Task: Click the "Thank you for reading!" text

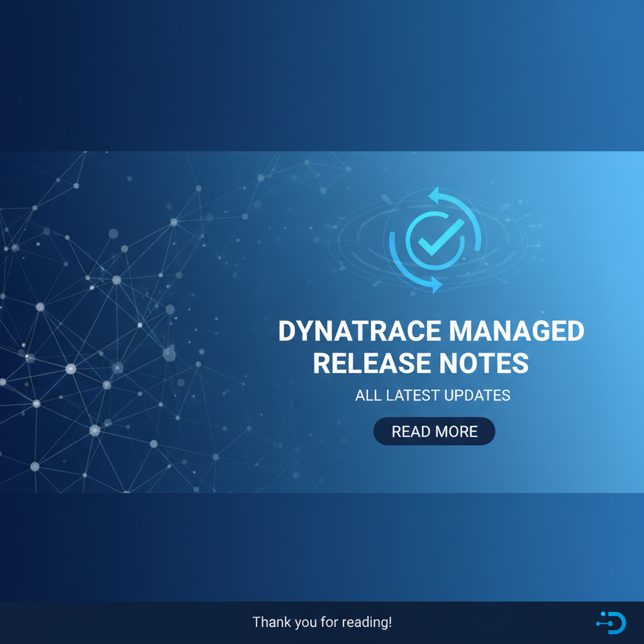Action: 322,622
